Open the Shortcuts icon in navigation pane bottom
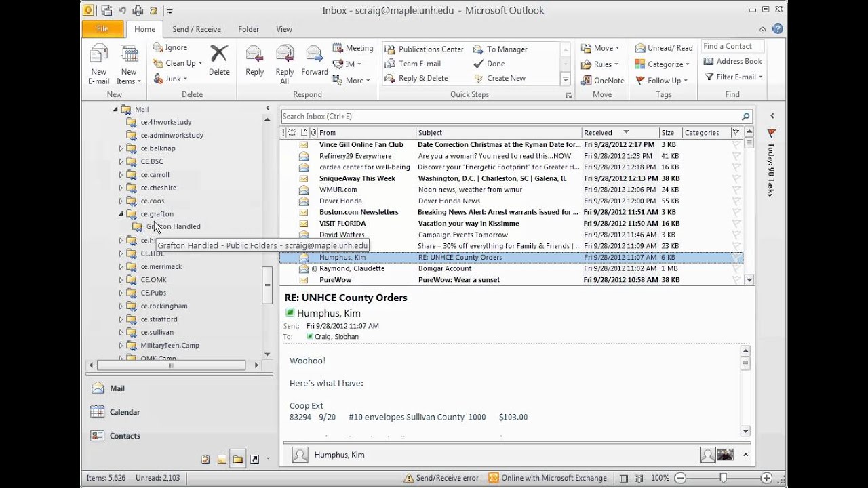 coord(254,460)
